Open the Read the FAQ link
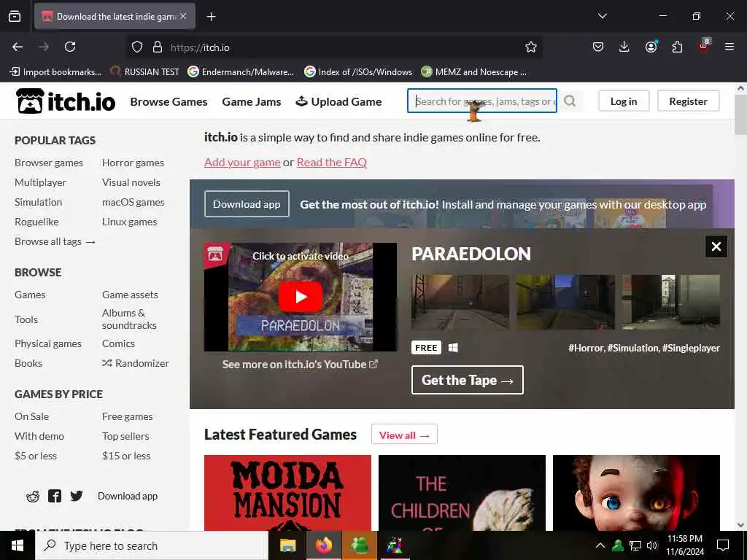The height and width of the screenshot is (560, 747). tap(332, 163)
